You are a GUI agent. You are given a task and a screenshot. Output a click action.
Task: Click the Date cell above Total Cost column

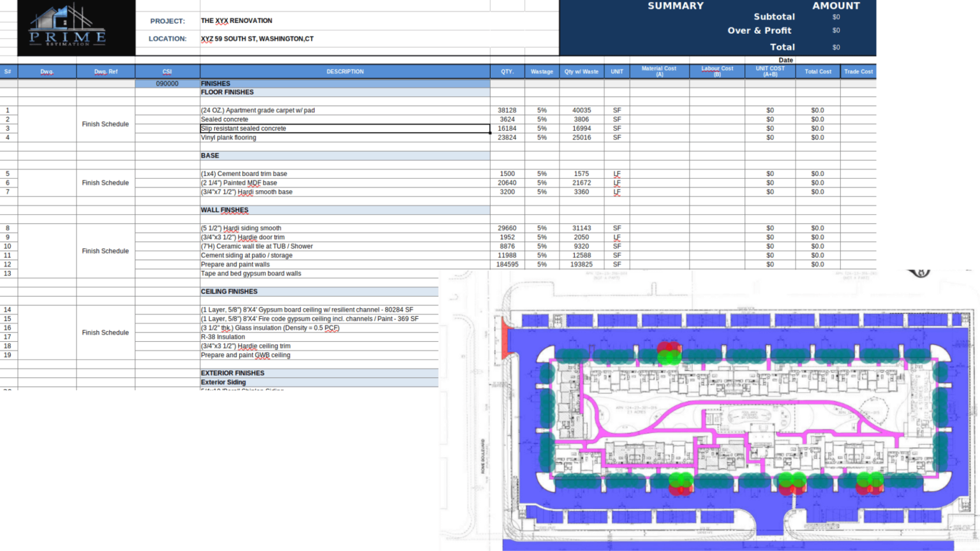coord(785,60)
